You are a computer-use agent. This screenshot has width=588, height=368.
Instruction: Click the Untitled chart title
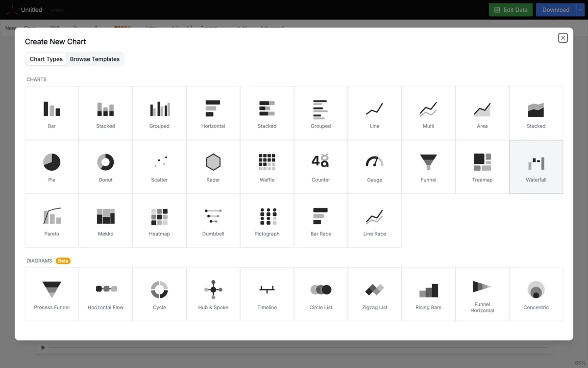[31, 10]
